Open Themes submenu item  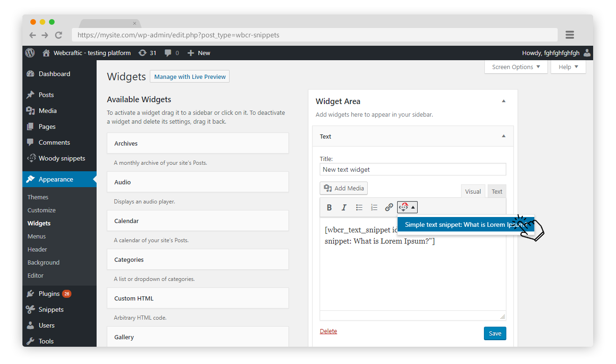tap(38, 197)
